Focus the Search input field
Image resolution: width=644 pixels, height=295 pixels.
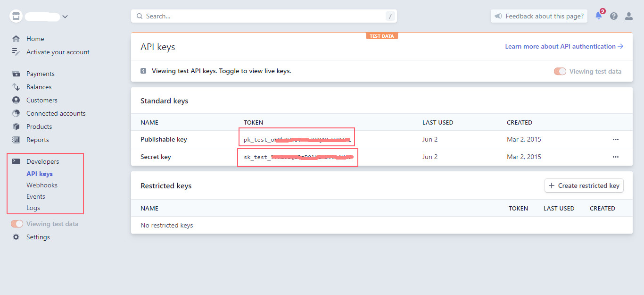point(264,16)
